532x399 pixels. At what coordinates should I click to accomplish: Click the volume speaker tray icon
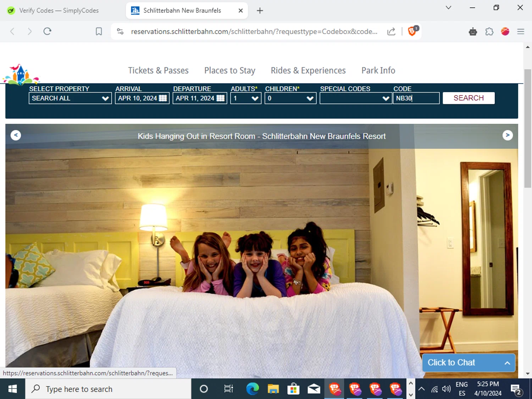(446, 389)
